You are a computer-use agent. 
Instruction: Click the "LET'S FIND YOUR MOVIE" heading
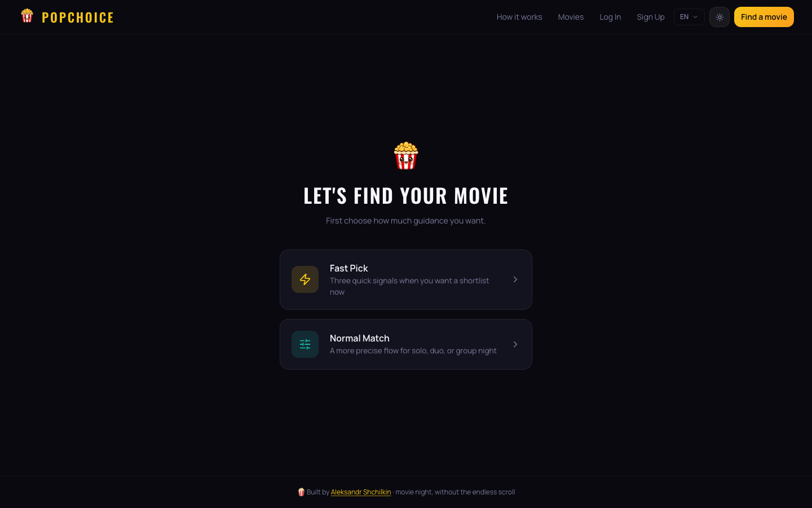406,196
